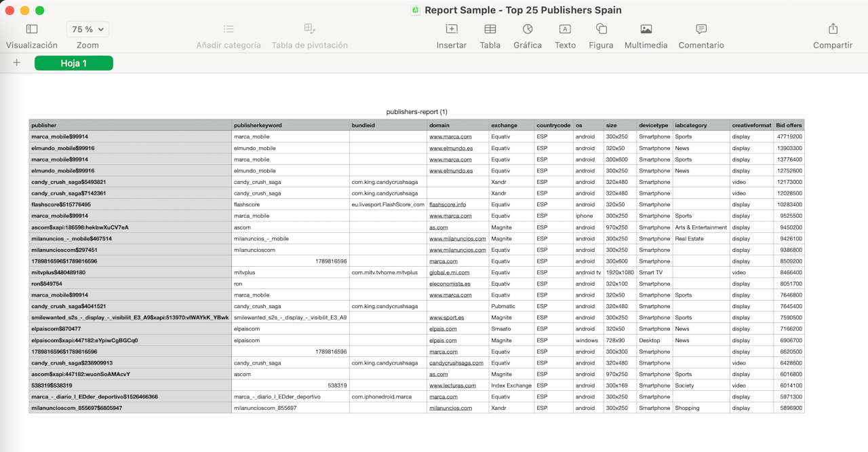This screenshot has height=452, width=868.
Task: Open the www.sport.es link
Action: pyautogui.click(x=446, y=318)
